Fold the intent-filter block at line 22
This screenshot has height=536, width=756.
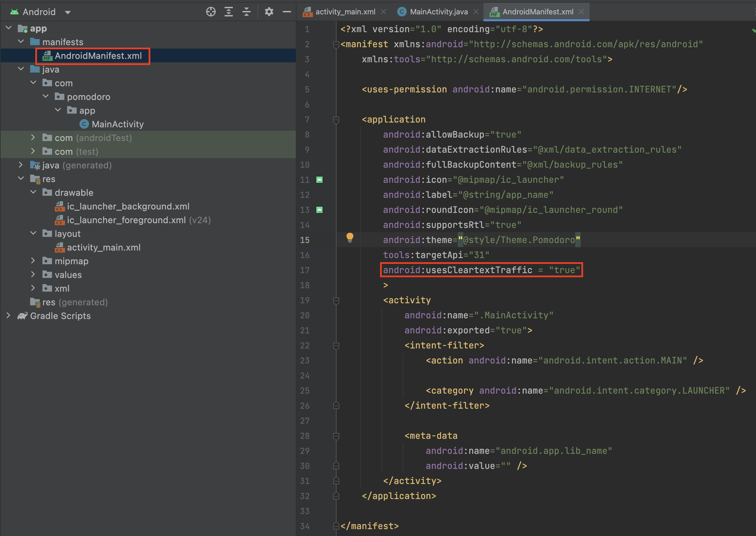(x=336, y=346)
